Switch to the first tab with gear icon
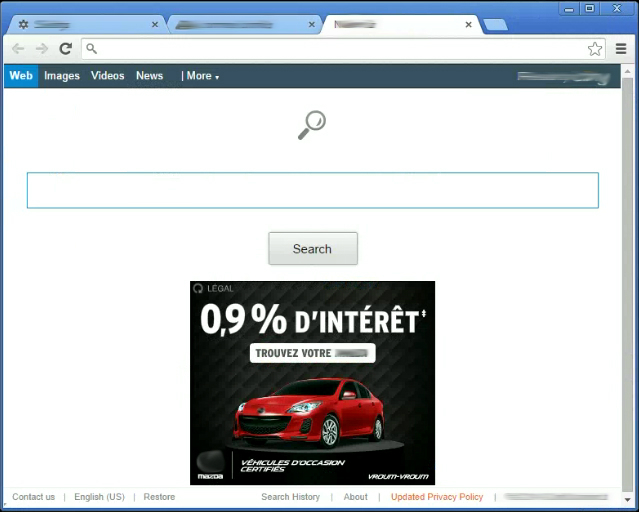639x512 pixels. click(x=84, y=25)
